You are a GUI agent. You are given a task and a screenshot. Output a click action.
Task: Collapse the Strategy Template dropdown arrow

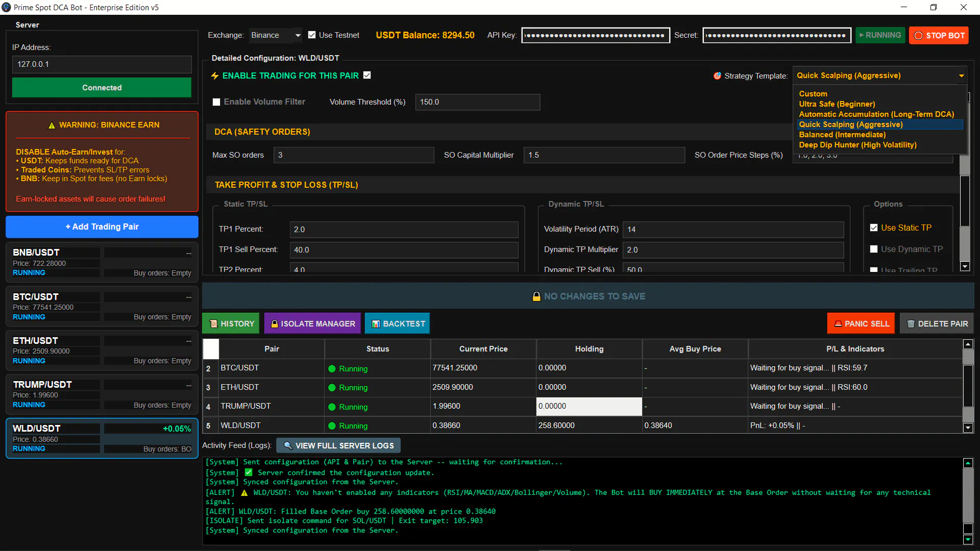(x=962, y=76)
